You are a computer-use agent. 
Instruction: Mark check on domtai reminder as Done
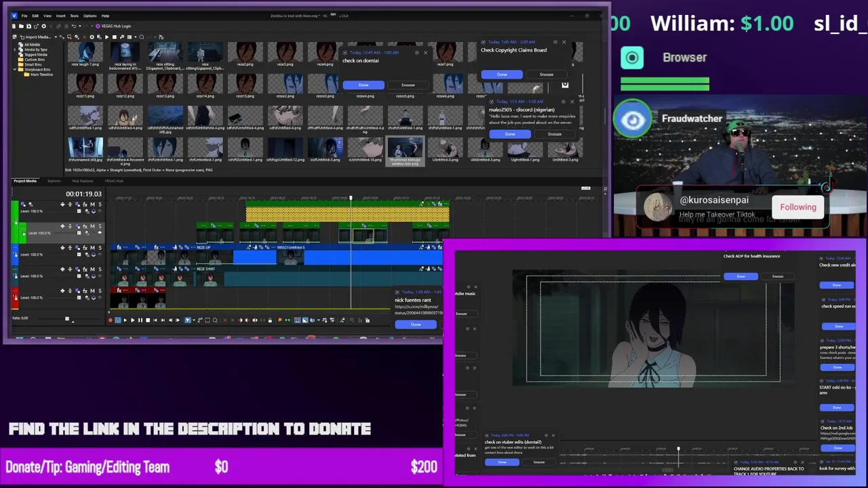click(x=363, y=85)
